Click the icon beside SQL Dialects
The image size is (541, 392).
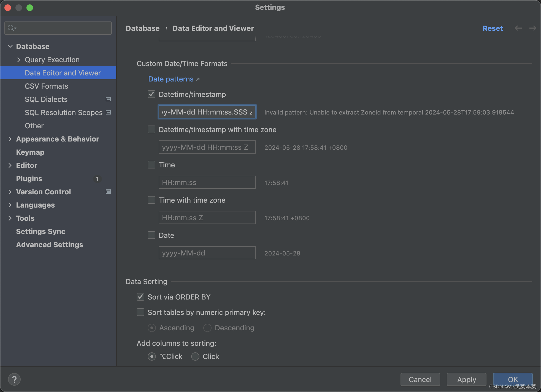pyautogui.click(x=108, y=99)
